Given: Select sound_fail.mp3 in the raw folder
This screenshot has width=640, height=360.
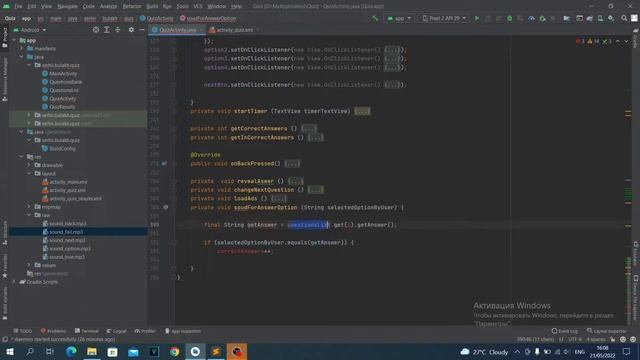Looking at the screenshot, I should coord(65,232).
